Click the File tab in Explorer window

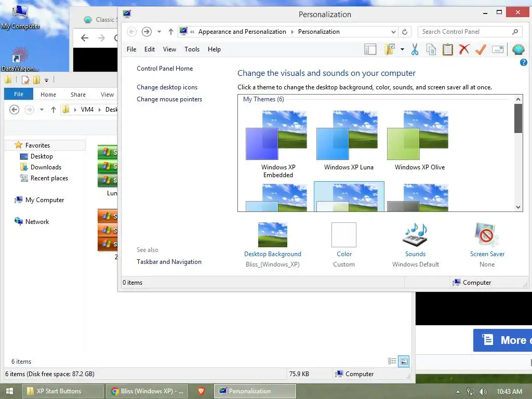pos(19,94)
